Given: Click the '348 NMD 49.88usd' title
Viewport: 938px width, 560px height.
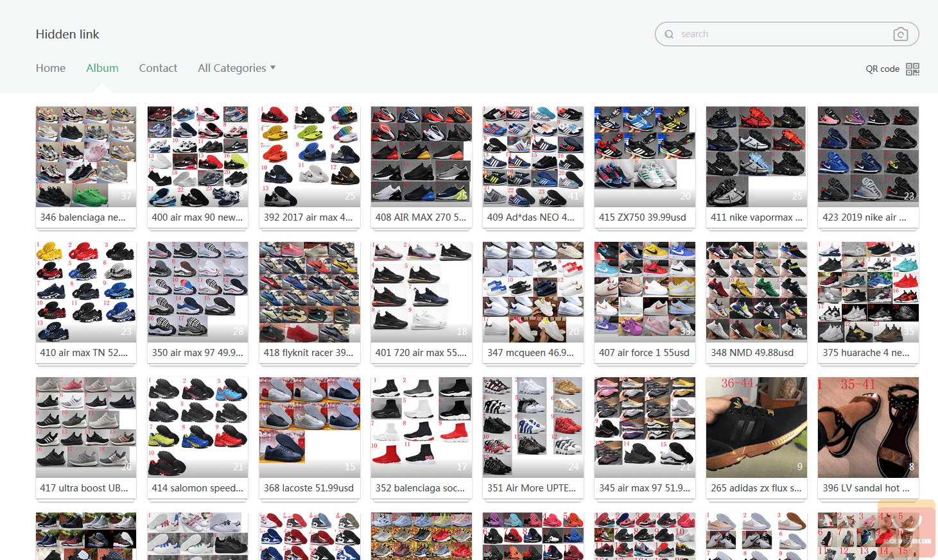Looking at the screenshot, I should [x=752, y=353].
